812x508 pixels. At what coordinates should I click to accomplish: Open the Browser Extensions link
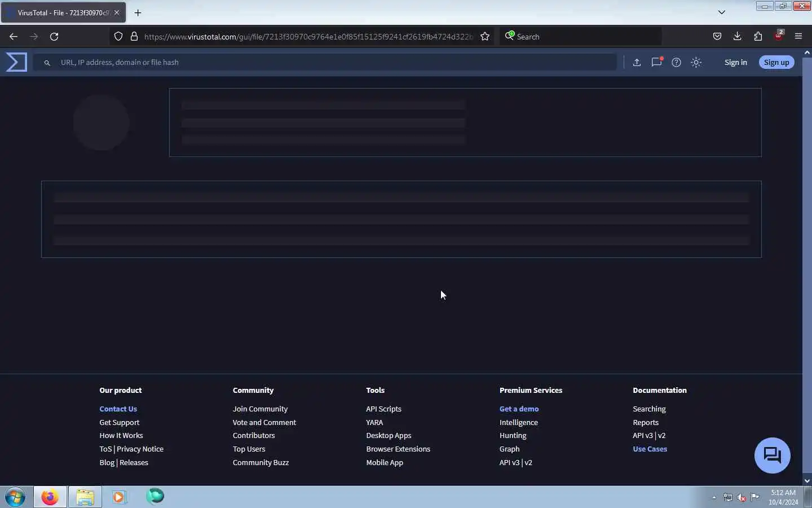pos(398,449)
